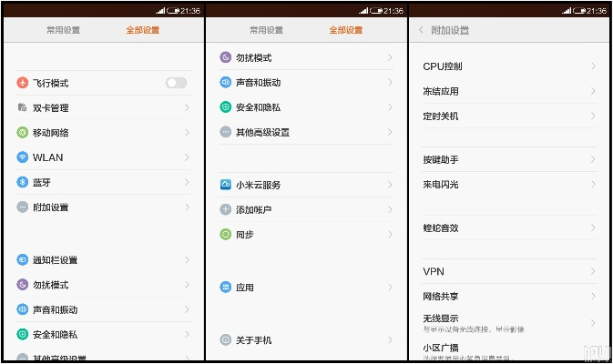Screen dimensions: 613x364
Task: Go back using arrow beside 附加设置 title
Action: 421,30
